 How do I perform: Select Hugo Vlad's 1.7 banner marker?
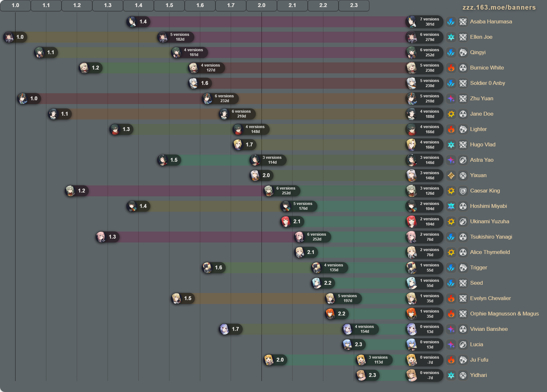[244, 145]
